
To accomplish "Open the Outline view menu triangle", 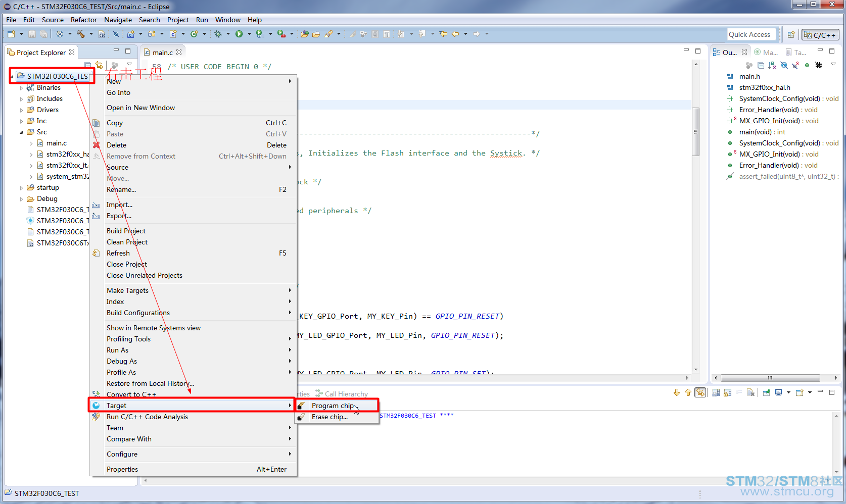I will (833, 64).
